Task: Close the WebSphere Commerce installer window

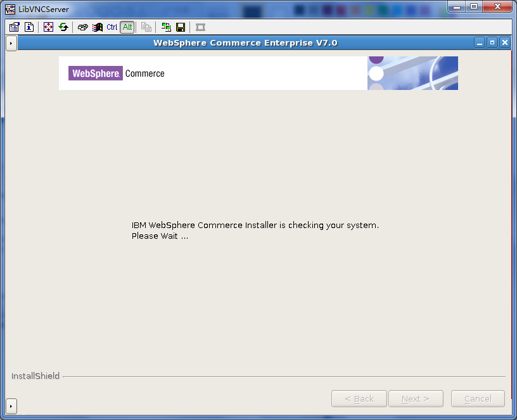Action: click(505, 43)
